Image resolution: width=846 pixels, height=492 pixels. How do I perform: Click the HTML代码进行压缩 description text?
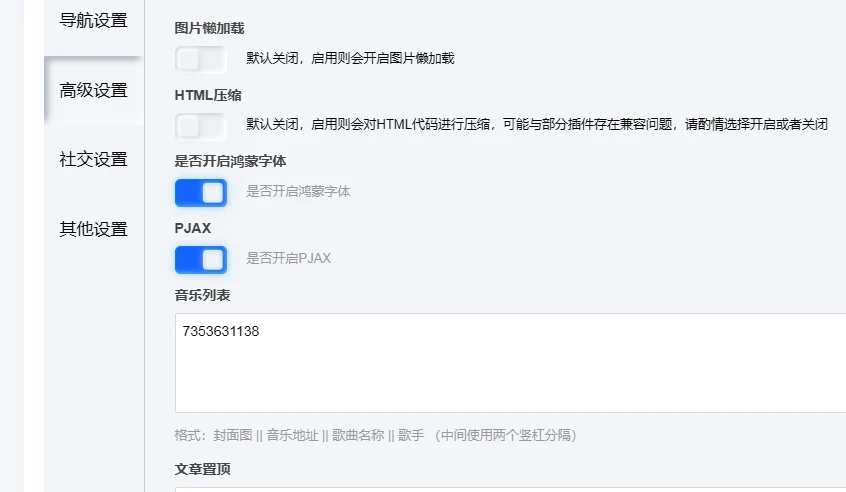click(x=537, y=126)
